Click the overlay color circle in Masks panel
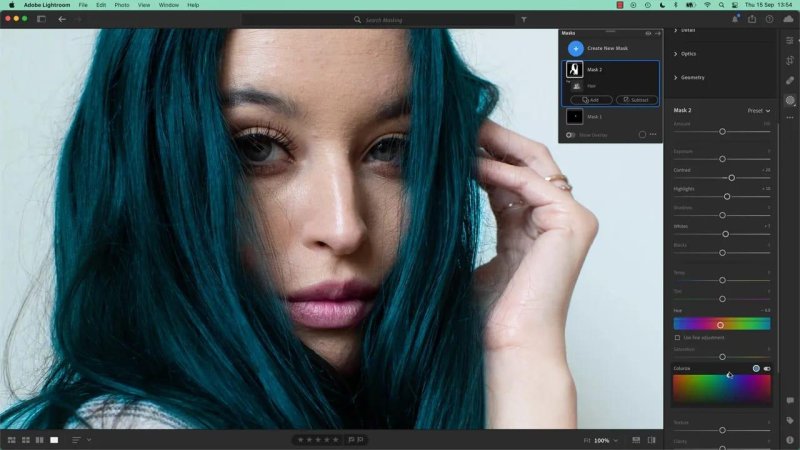Viewport: 800px width, 450px height. (642, 135)
